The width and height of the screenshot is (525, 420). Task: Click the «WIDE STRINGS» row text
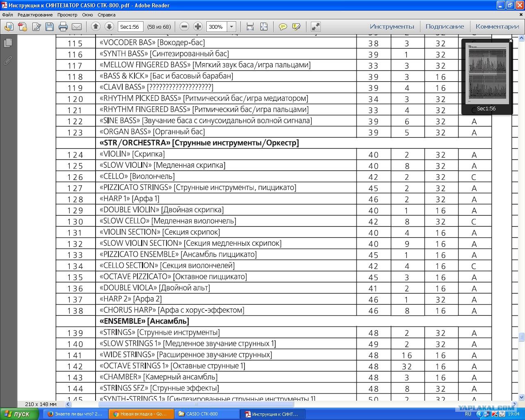click(186, 355)
